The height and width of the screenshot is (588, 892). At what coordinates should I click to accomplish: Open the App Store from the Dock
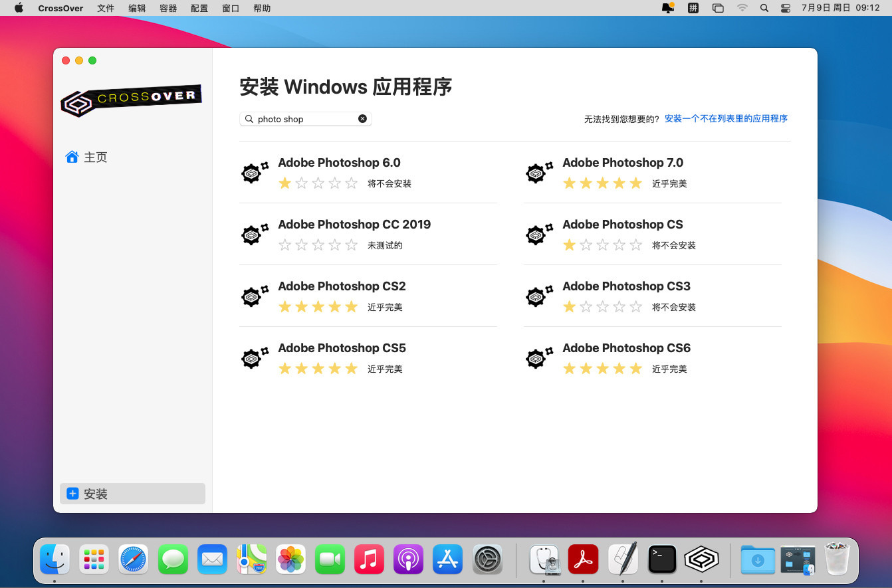[x=447, y=559]
